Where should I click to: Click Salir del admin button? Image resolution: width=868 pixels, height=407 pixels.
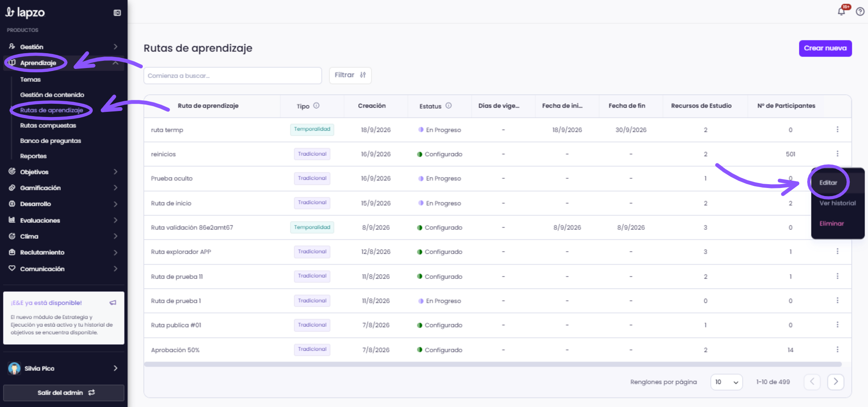point(64,393)
